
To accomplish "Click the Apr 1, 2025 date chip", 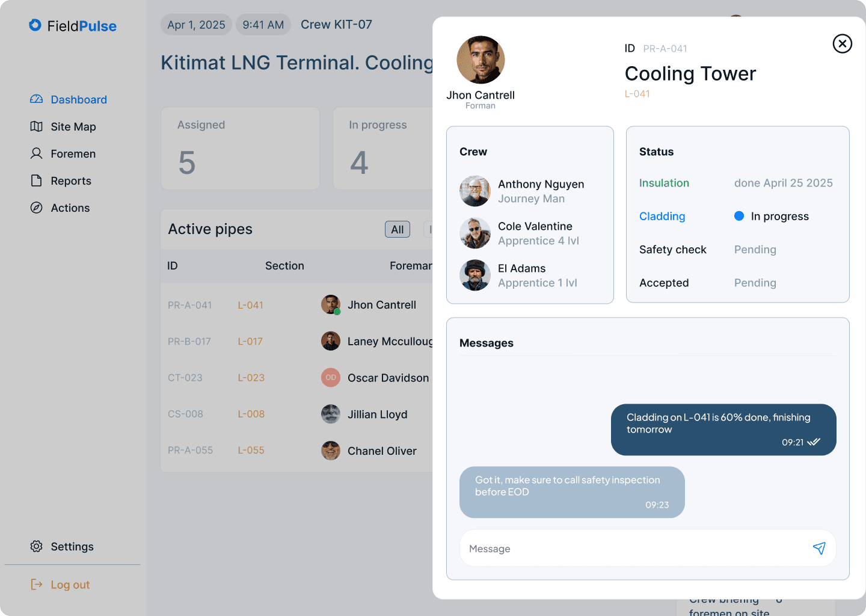I will (196, 25).
